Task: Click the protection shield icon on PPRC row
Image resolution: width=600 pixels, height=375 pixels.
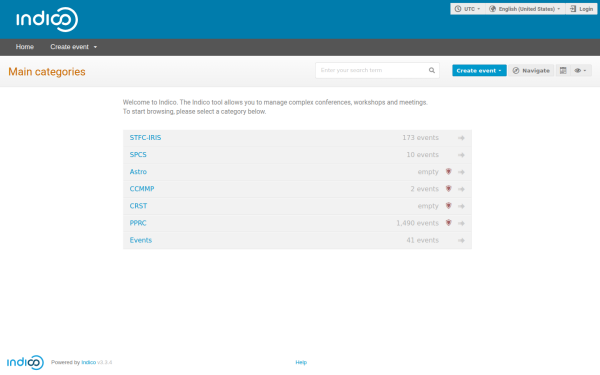Action: click(448, 223)
